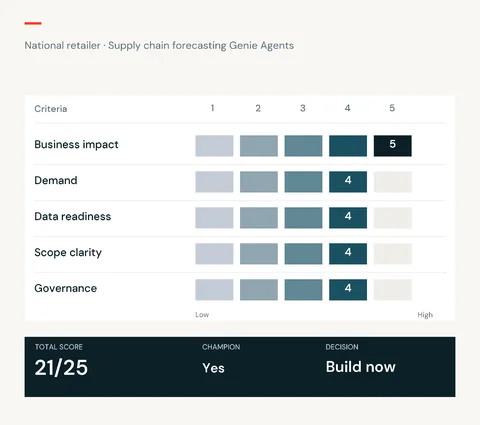
Task: Click the Demand score 4 box
Action: (x=348, y=182)
